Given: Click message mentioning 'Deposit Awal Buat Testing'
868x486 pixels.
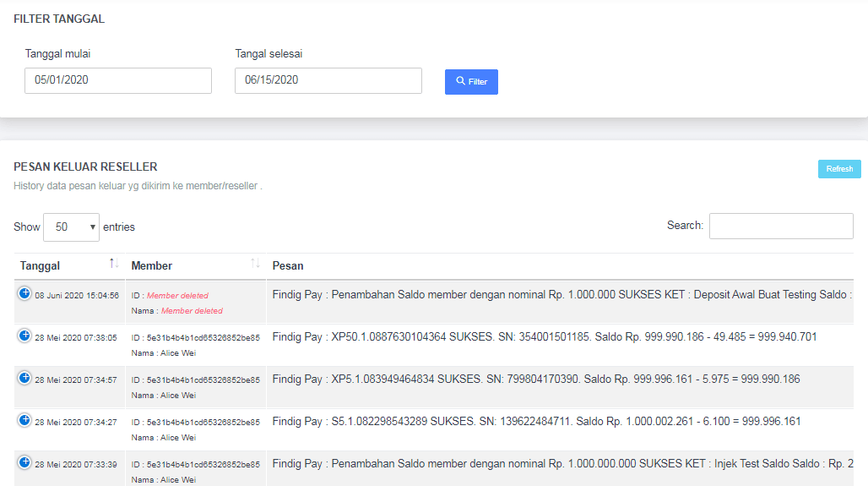Looking at the screenshot, I should 561,295.
